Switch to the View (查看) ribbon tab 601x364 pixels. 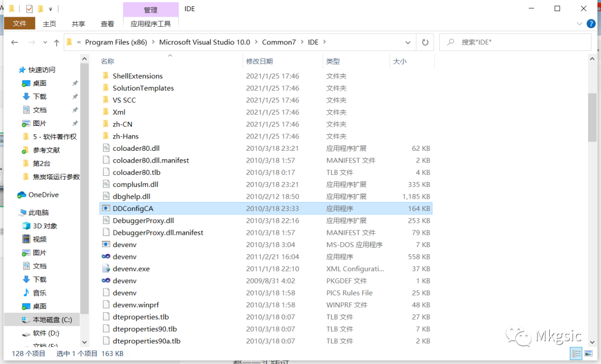tap(107, 24)
